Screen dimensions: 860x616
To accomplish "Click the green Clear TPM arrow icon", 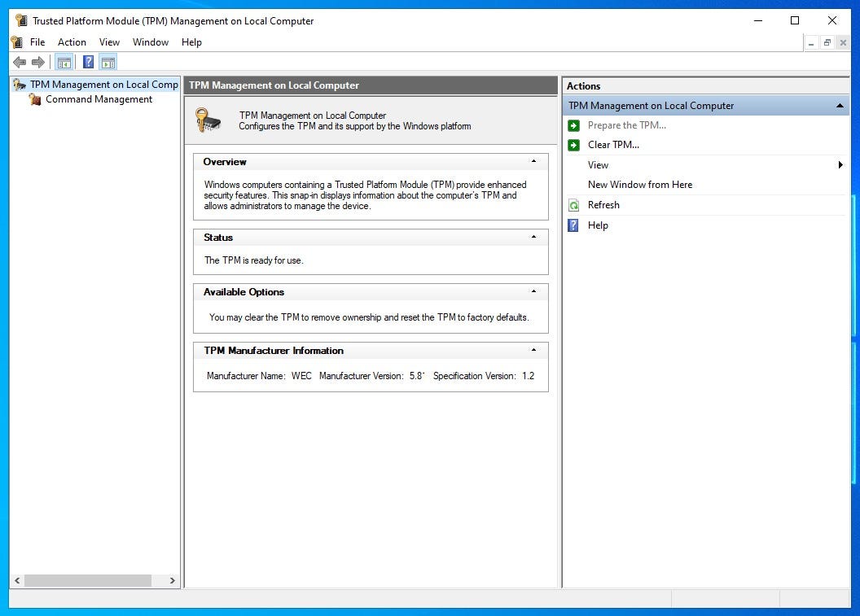I will (x=573, y=145).
